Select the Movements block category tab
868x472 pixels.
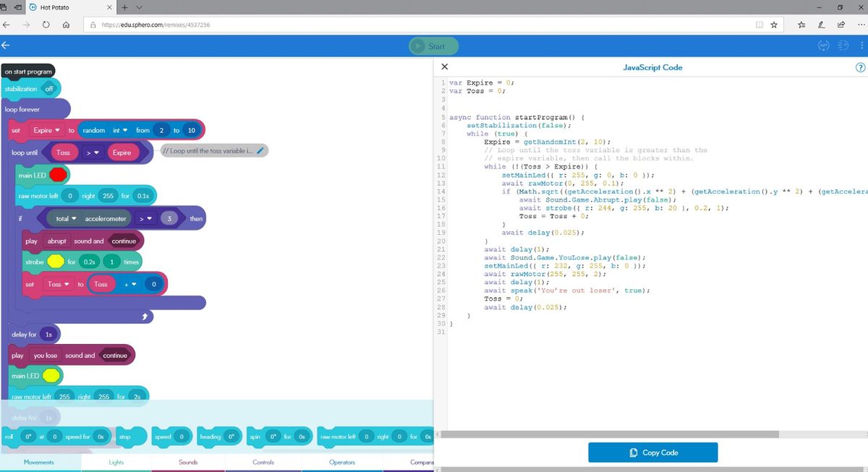click(38, 462)
